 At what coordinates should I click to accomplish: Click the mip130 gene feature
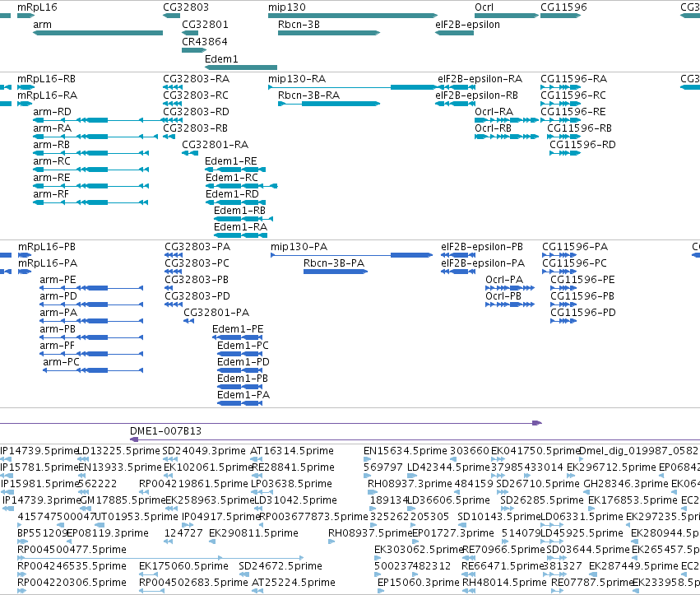click(353, 16)
